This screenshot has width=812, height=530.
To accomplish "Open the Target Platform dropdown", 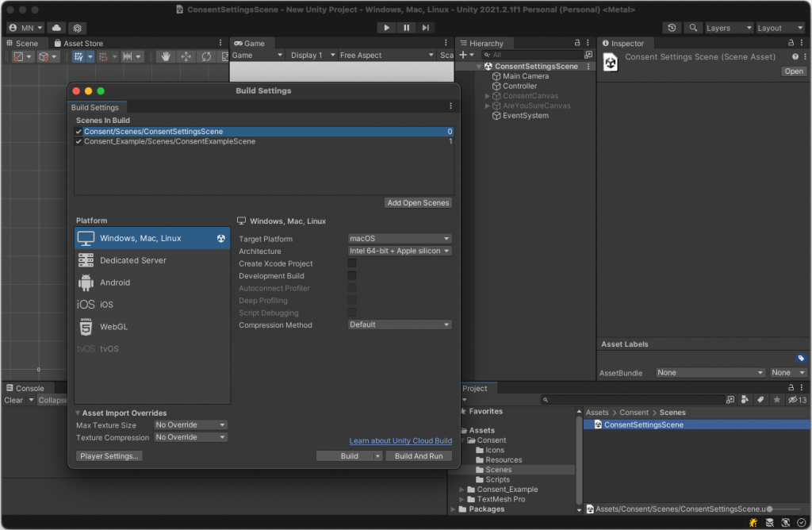I will [x=399, y=238].
